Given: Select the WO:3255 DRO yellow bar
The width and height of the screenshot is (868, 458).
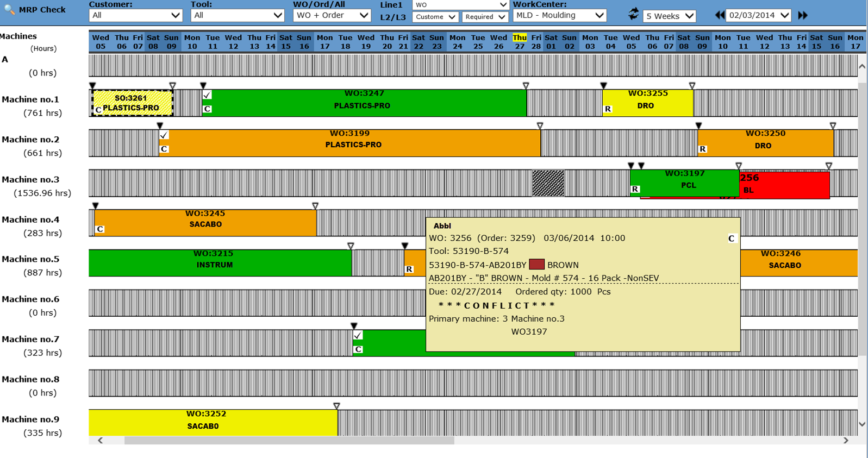Looking at the screenshot, I should coord(647,103).
